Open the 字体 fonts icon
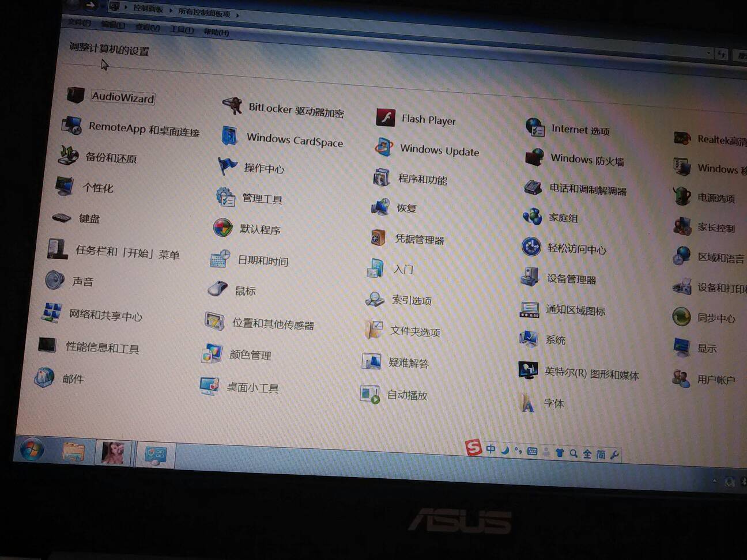Image resolution: width=747 pixels, height=560 pixels. point(527,403)
